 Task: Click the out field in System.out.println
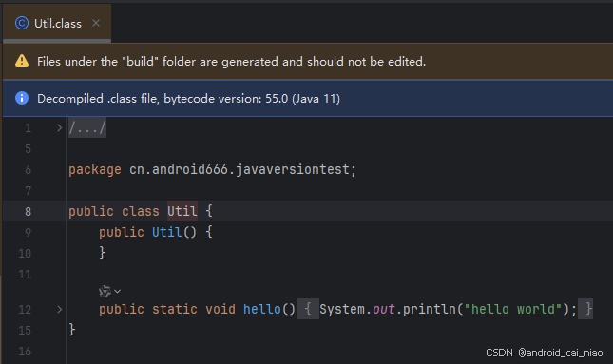(384, 309)
